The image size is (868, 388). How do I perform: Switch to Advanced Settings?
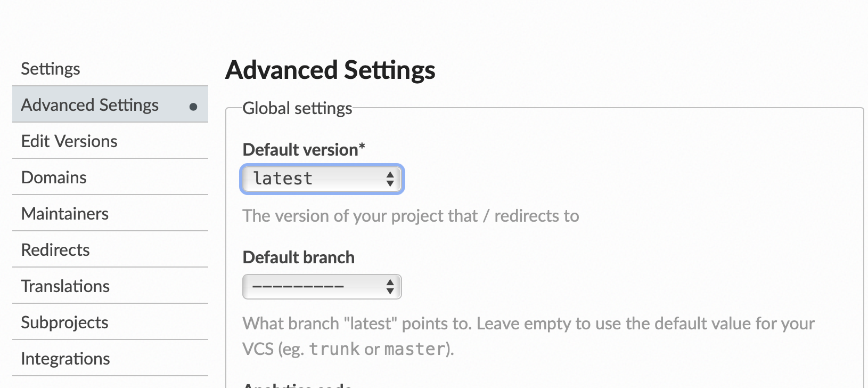pos(89,104)
